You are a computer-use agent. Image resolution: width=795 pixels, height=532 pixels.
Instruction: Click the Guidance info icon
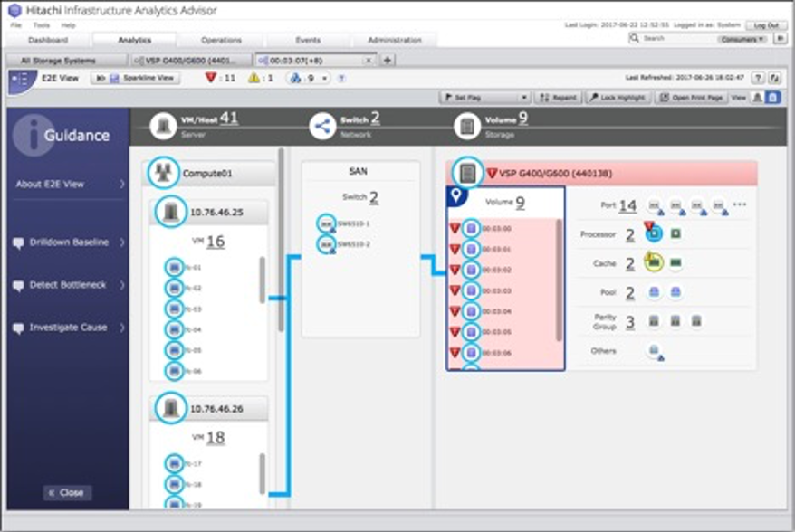point(34,136)
